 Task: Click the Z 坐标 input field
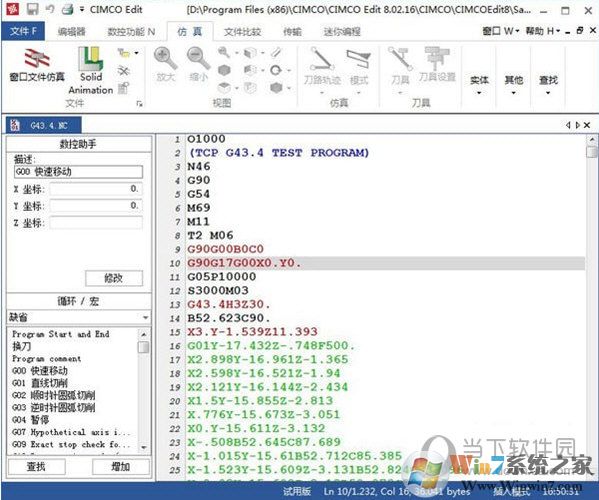click(96, 223)
